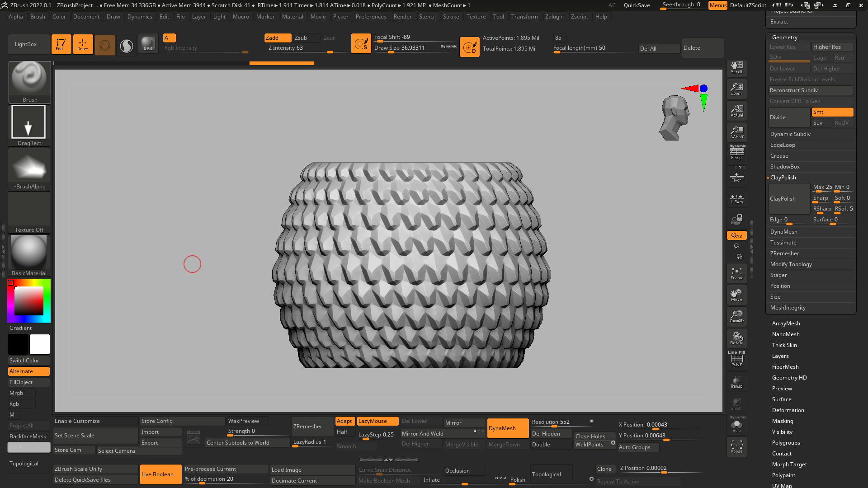Click the Actual size icon
Image resolution: width=868 pixels, height=488 pixels.
coord(736,111)
